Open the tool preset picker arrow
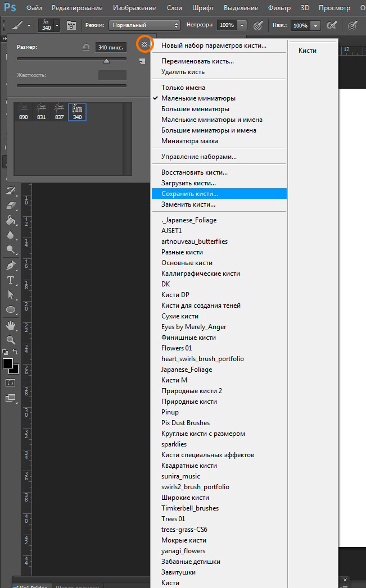This screenshot has height=588, width=366. [29, 25]
